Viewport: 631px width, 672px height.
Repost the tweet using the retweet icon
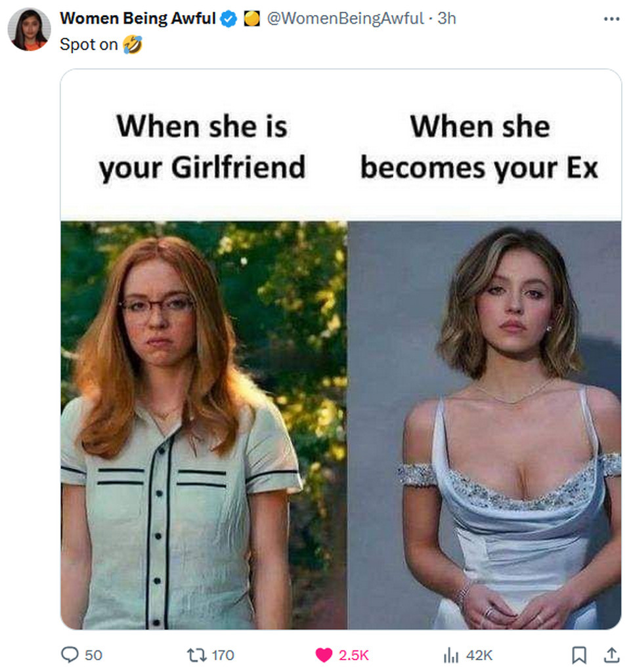pyautogui.click(x=196, y=654)
